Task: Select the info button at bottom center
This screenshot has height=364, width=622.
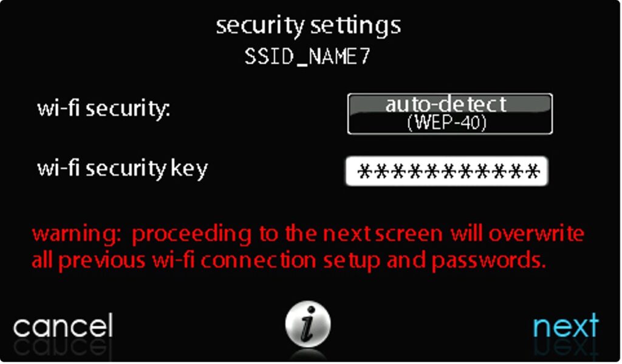Action: coord(308,324)
